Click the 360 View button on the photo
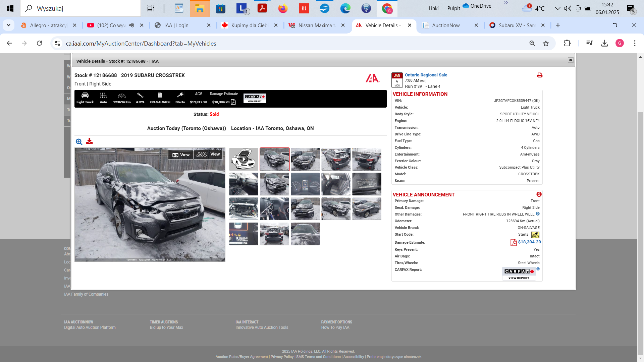This screenshot has width=644, height=362. [208, 154]
